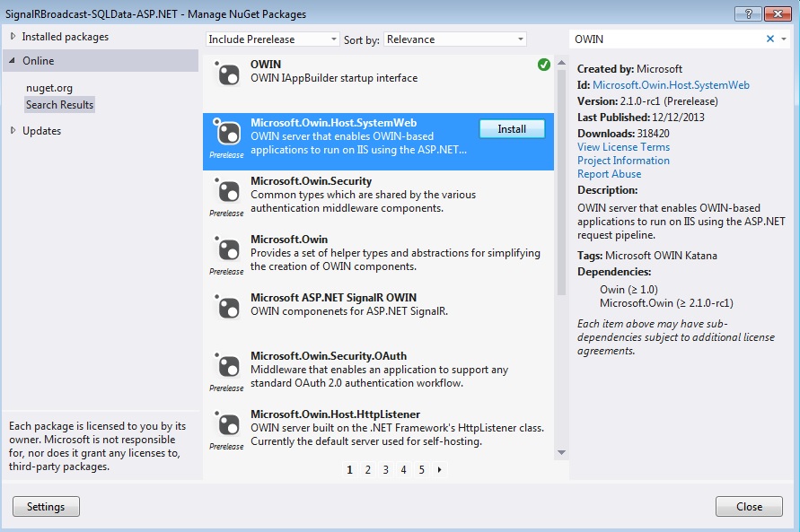Screen dimensions: 800x532
Task: Click the Microsoft.Owin.Host.HttpListener package icon
Action: (x=227, y=424)
